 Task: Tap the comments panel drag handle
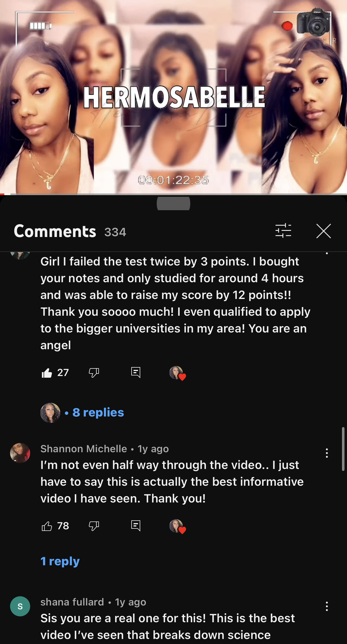[x=173, y=203]
